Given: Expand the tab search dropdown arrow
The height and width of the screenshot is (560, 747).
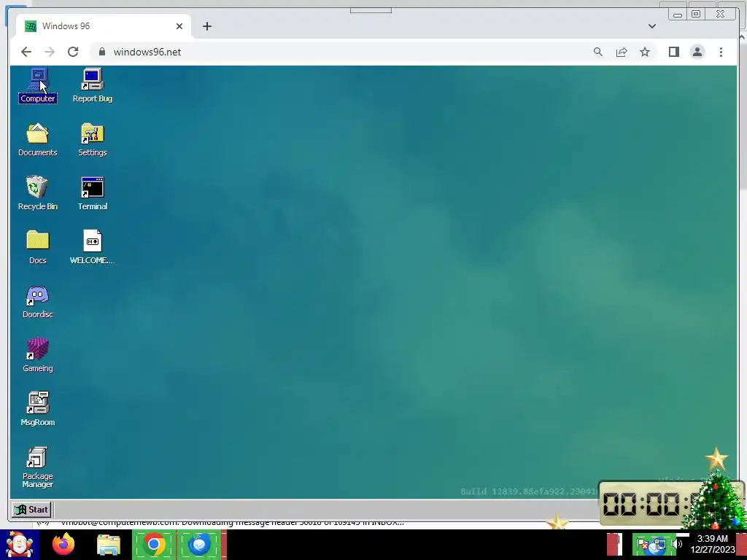Looking at the screenshot, I should [x=651, y=26].
